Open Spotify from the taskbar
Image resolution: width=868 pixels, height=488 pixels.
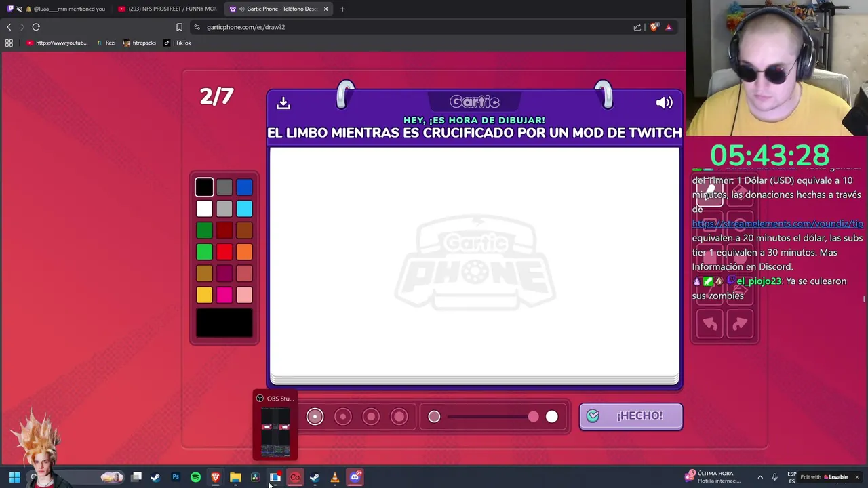pyautogui.click(x=195, y=477)
